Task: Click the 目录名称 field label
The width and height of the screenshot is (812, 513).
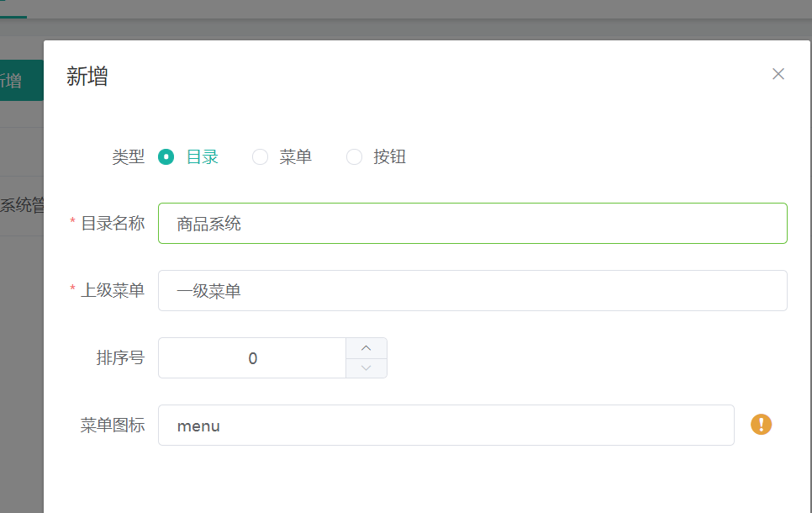Action: pos(113,224)
